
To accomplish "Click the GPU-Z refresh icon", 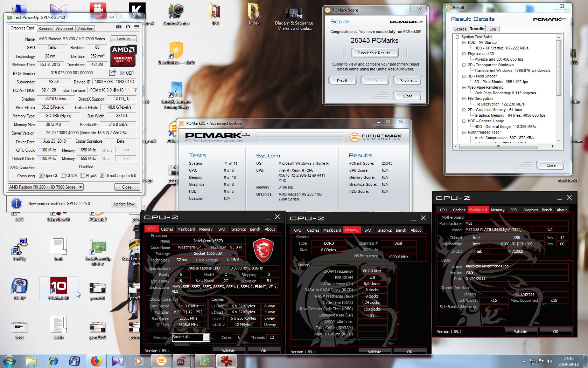I will click(x=128, y=27).
